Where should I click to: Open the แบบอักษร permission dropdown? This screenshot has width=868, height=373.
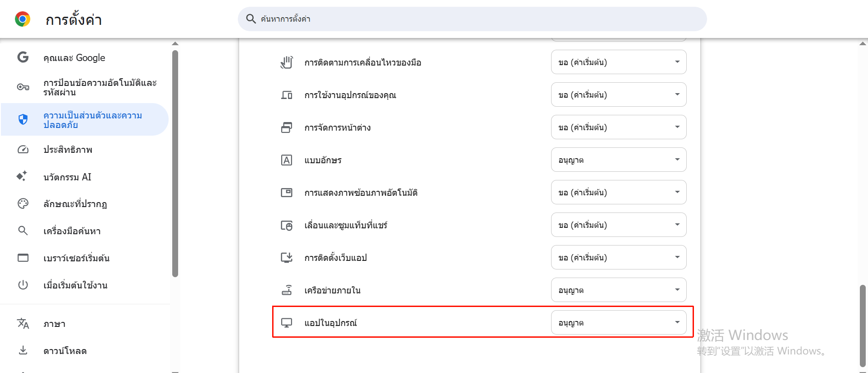tap(618, 160)
